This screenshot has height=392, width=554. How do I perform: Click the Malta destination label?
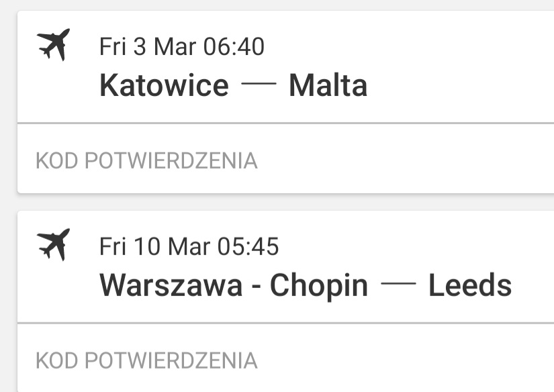pos(328,85)
